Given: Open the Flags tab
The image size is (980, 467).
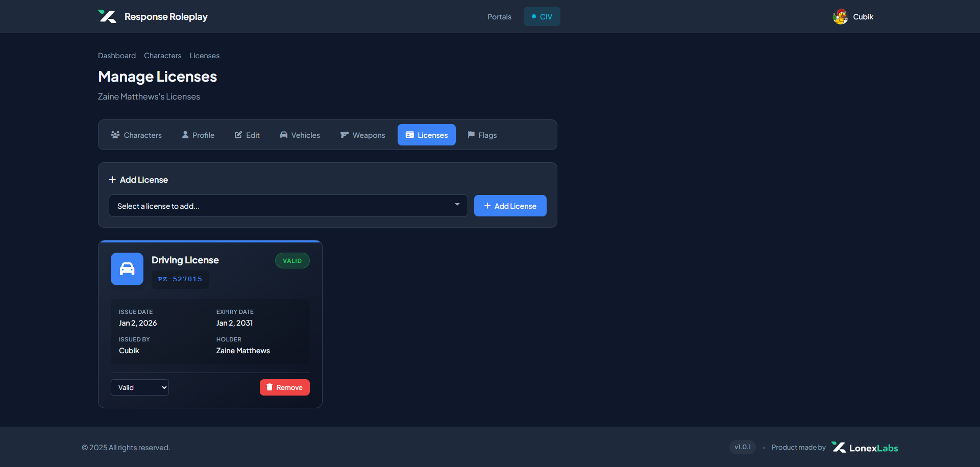Looking at the screenshot, I should click(482, 135).
